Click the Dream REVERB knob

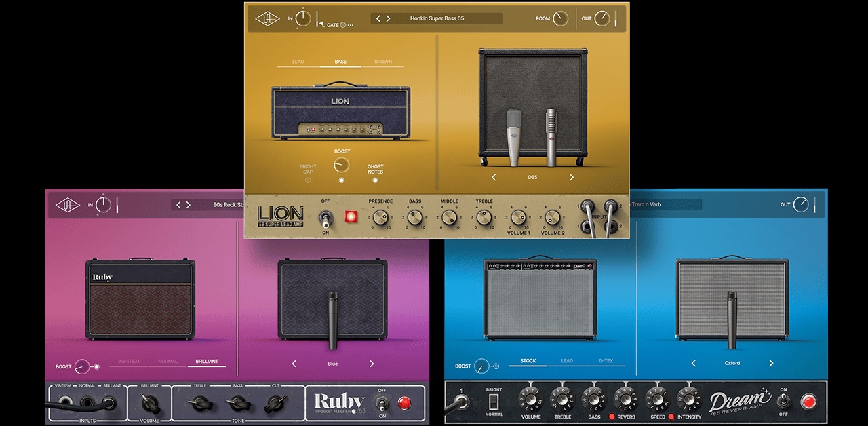625,399
